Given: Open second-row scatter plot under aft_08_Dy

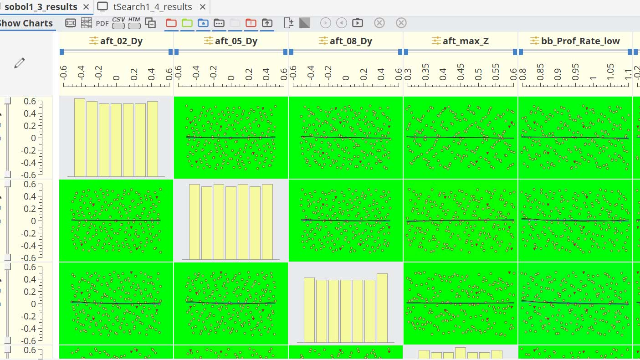Looking at the screenshot, I should click(x=346, y=220).
